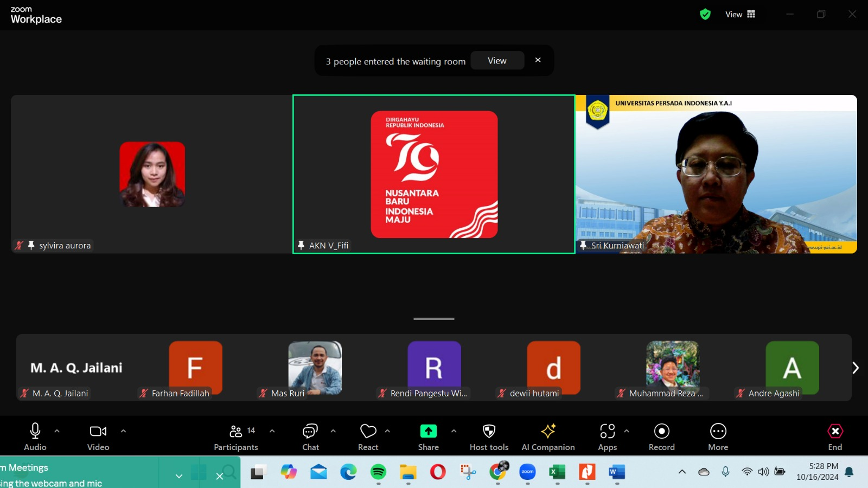Expand the arrow next to Chat
The height and width of the screenshot is (488, 868).
point(333,431)
